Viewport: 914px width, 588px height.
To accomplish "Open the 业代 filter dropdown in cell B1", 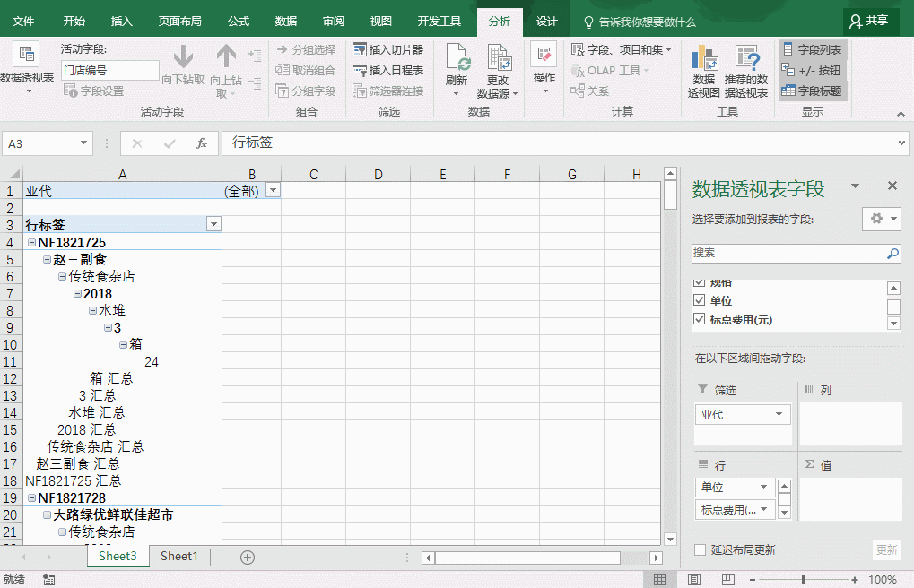I will pos(273,191).
